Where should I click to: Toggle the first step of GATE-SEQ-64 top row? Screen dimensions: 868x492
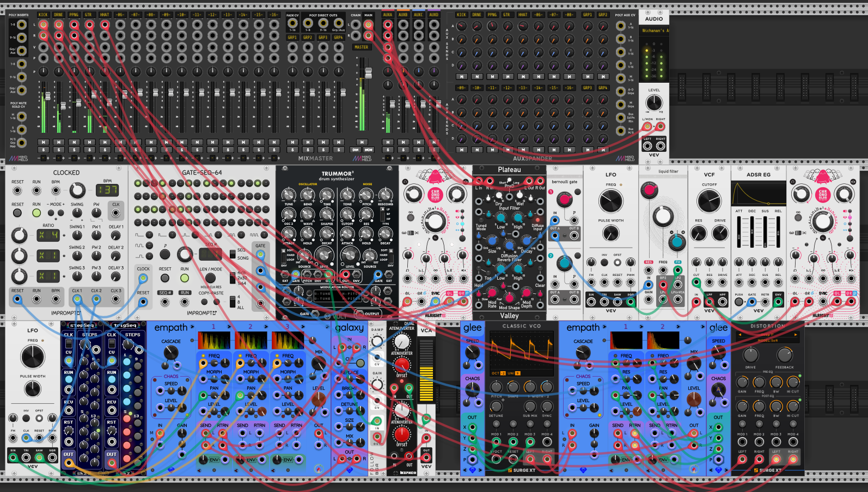click(x=138, y=183)
